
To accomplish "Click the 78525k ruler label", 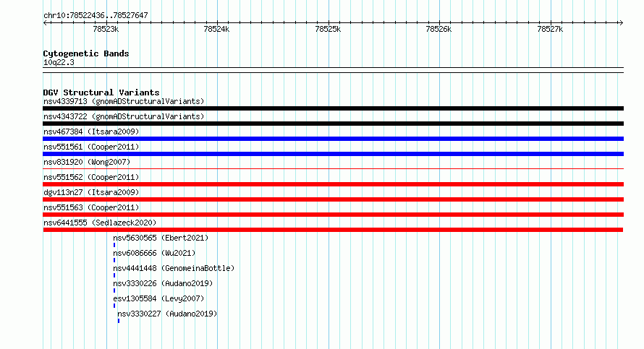I will [x=328, y=29].
